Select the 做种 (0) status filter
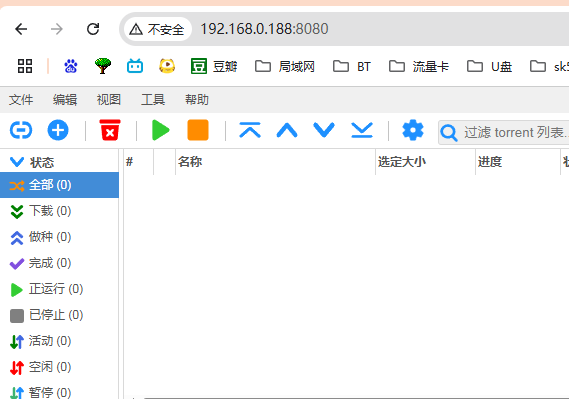569x399 pixels. [x=59, y=237]
